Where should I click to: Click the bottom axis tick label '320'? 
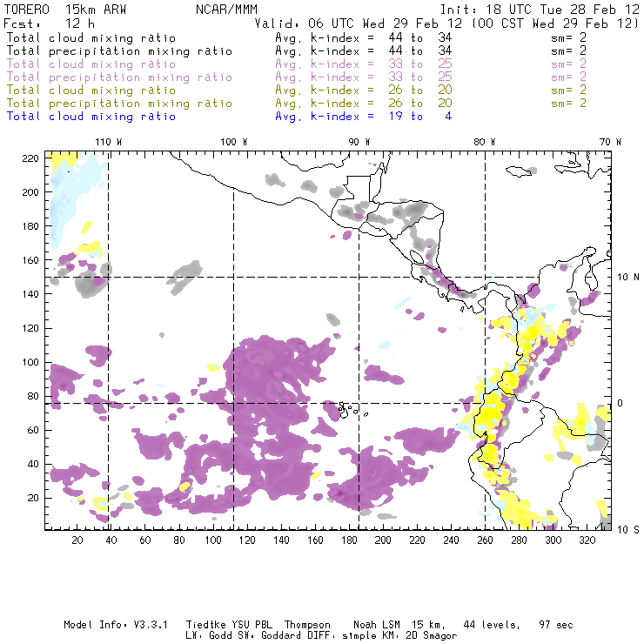point(587,540)
